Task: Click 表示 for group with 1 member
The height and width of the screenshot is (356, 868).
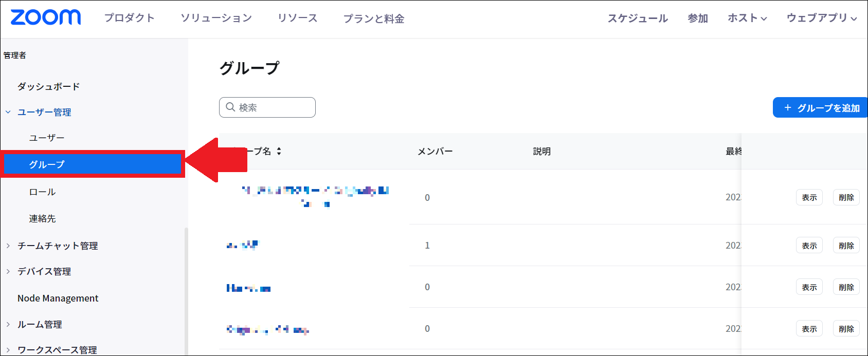Action: 809,246
